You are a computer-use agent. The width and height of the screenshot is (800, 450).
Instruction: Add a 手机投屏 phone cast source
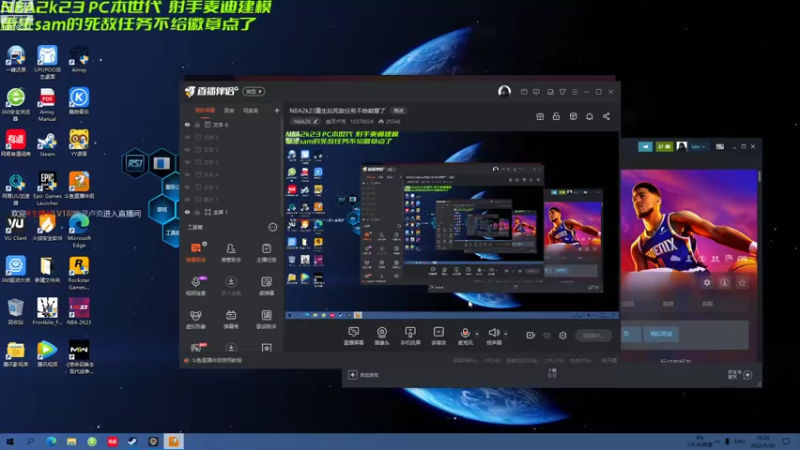click(x=410, y=336)
